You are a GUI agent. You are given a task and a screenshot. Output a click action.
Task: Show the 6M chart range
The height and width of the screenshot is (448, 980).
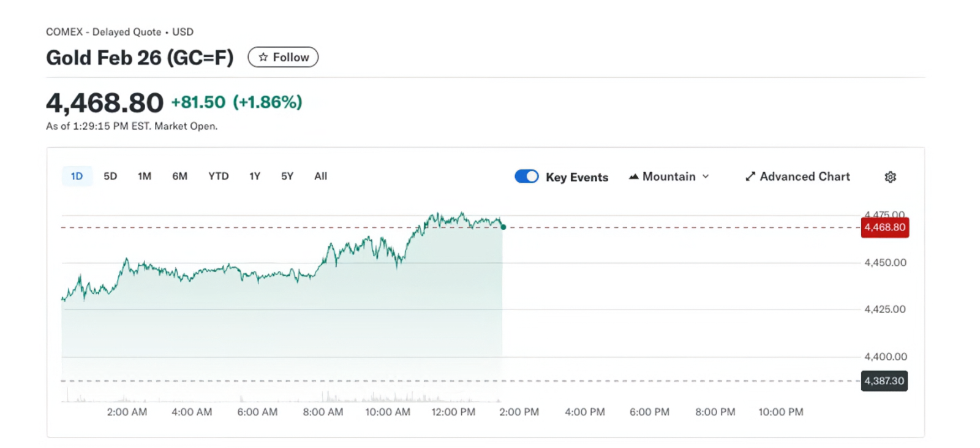point(179,177)
